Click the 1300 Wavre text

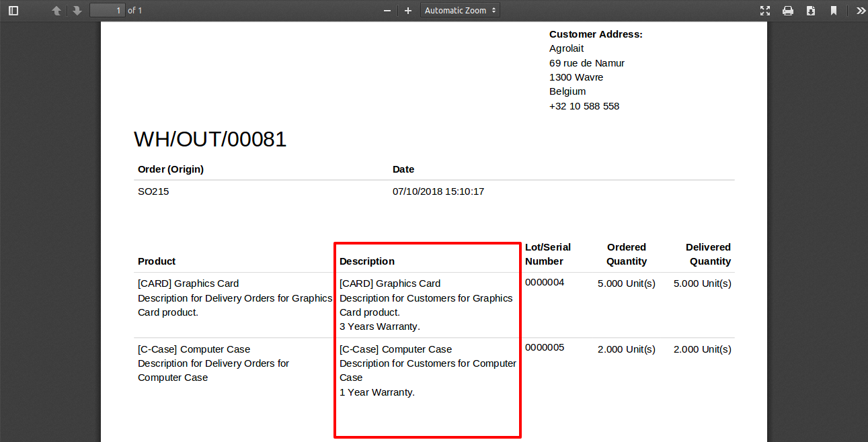tap(576, 77)
